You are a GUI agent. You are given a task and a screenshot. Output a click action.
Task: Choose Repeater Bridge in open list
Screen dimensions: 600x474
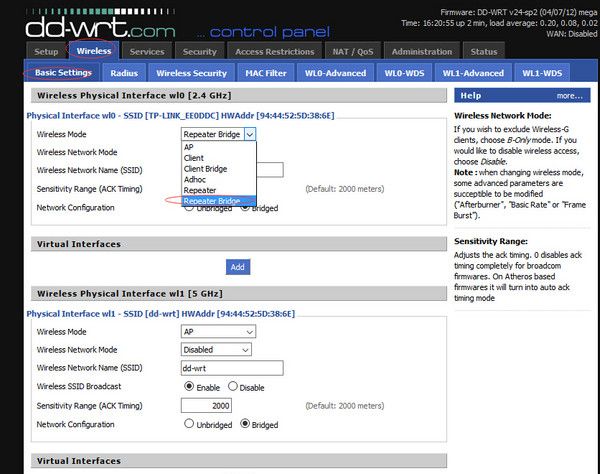tap(218, 200)
